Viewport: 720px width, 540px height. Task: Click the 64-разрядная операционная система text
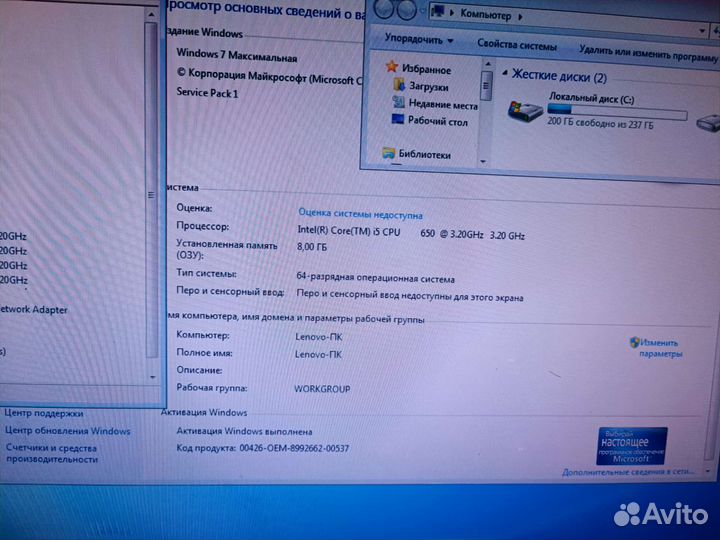(376, 277)
